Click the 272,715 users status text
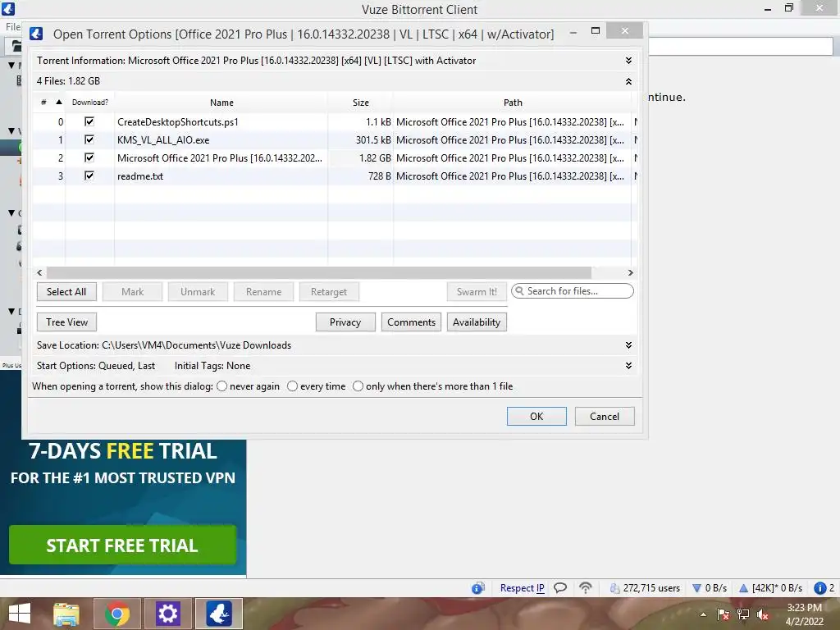Image resolution: width=840 pixels, height=630 pixels. click(651, 588)
